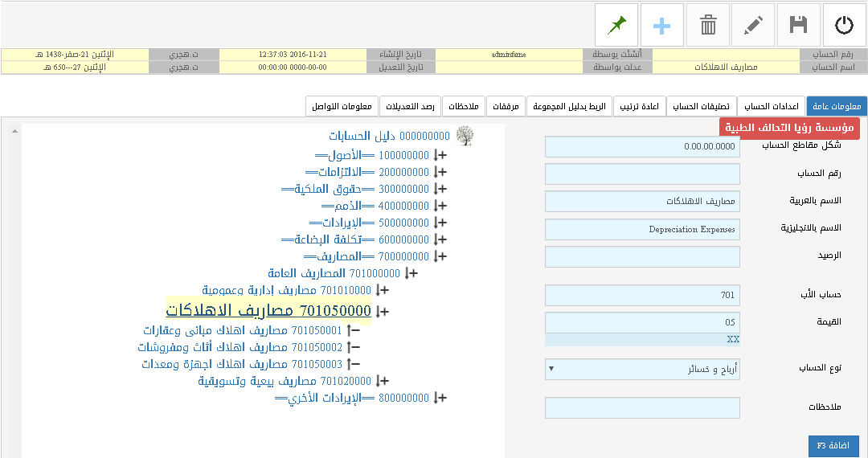Click the pencil edit icon
The height and width of the screenshot is (458, 868).
(x=753, y=25)
